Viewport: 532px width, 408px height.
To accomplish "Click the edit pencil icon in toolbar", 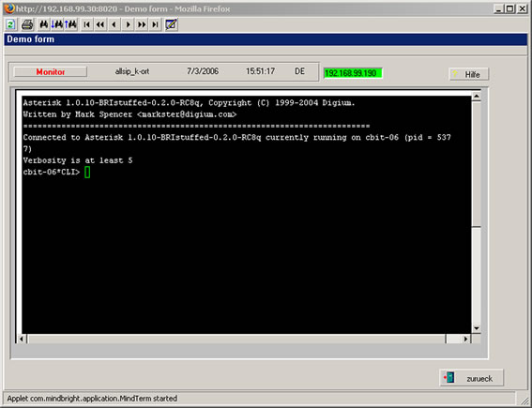I will 172,24.
